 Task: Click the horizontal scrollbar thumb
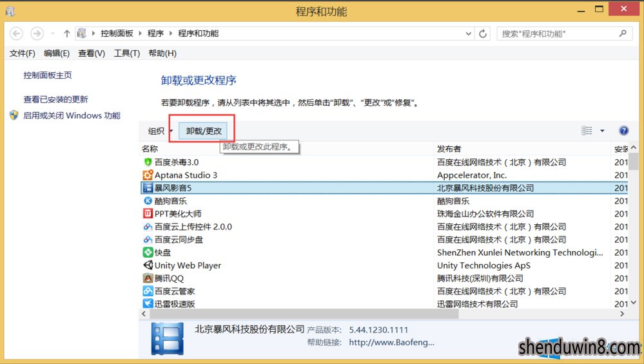304,314
